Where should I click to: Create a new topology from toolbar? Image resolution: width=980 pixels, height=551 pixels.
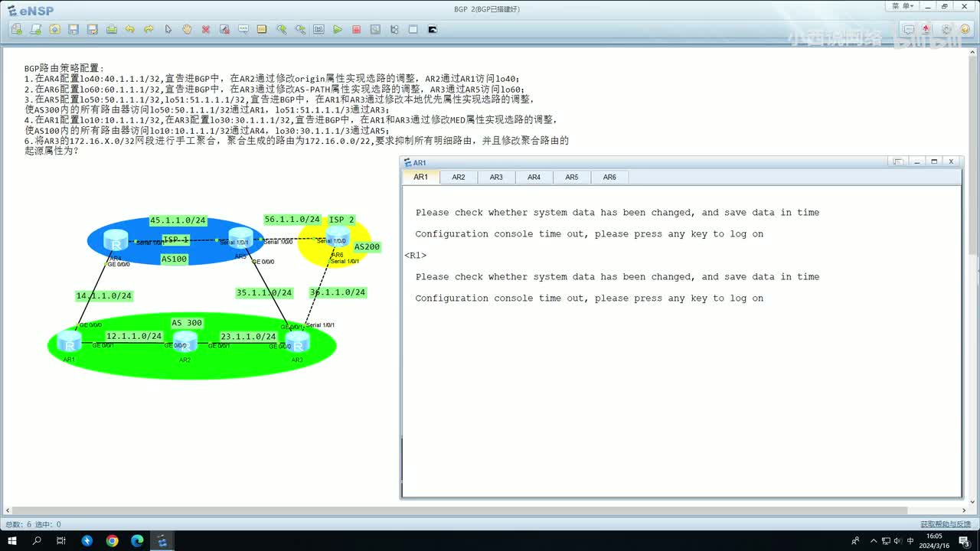(x=17, y=29)
